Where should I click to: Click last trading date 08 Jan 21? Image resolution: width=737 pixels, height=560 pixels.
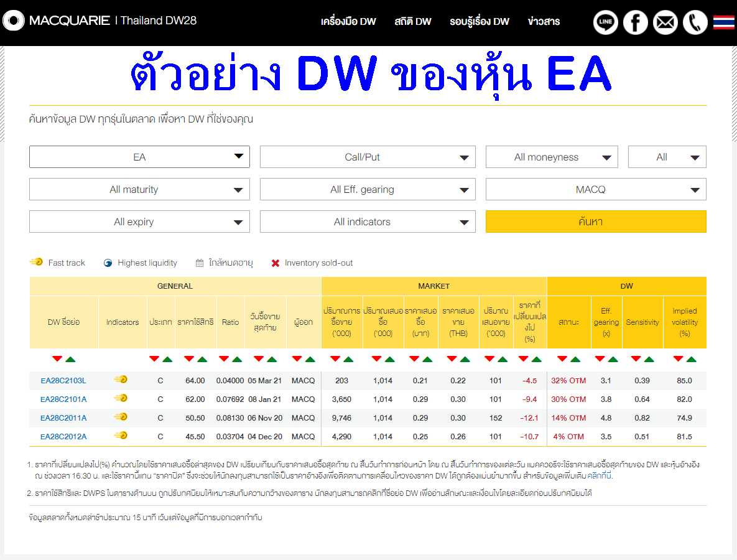[x=264, y=399]
